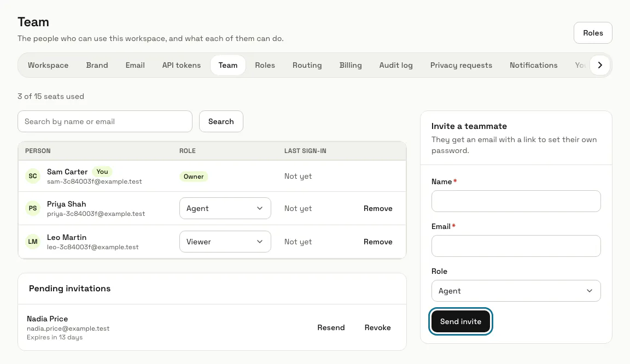Click the SC avatar for Sam Carter
Screen dimensions: 630x364
tap(33, 176)
